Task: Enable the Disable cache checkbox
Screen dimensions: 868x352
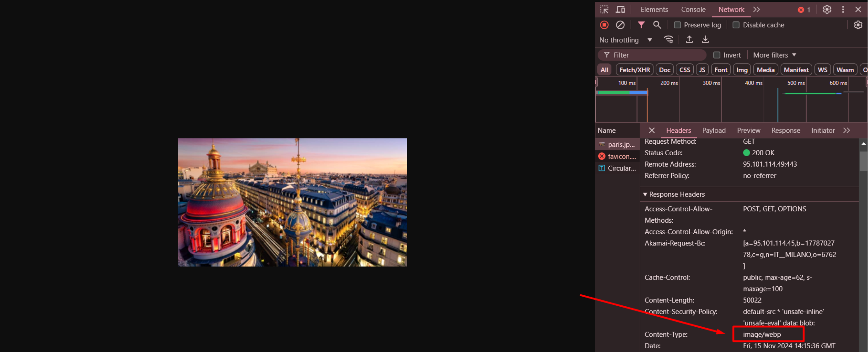Action: coord(736,25)
